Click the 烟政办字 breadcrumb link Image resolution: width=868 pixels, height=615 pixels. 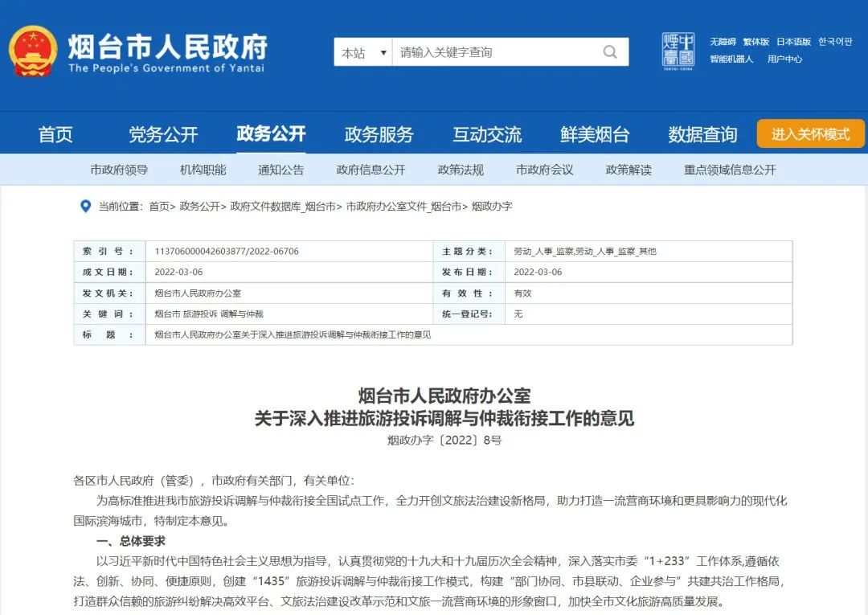tap(492, 207)
